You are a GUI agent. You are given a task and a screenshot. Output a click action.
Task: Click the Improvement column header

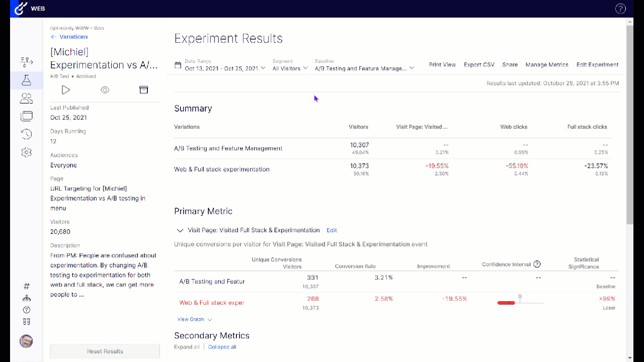(x=434, y=266)
